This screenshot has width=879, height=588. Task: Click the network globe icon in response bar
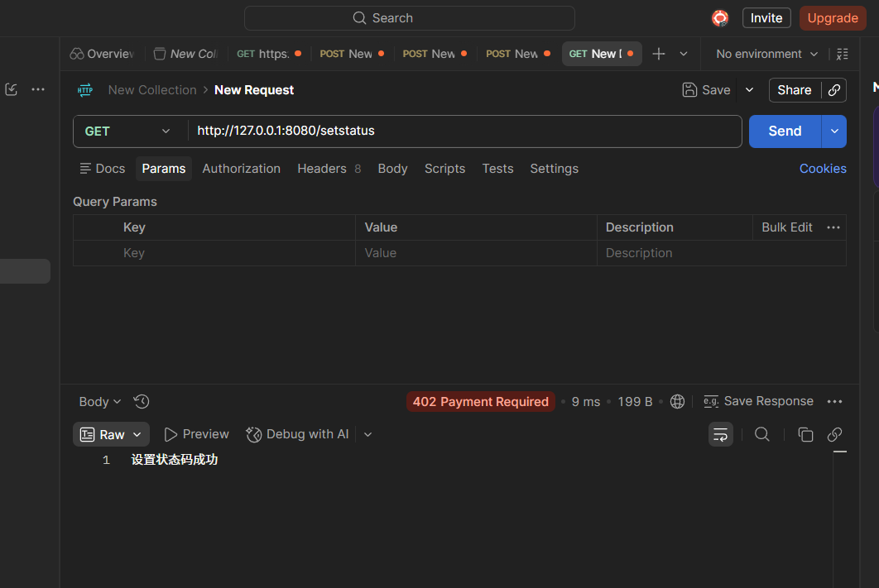[x=677, y=402]
